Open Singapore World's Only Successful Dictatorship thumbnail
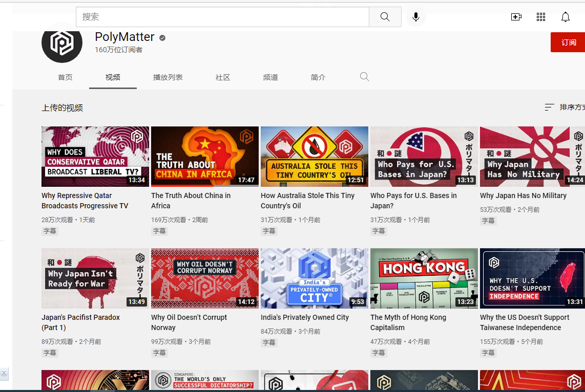This screenshot has height=392, width=585. click(x=205, y=380)
